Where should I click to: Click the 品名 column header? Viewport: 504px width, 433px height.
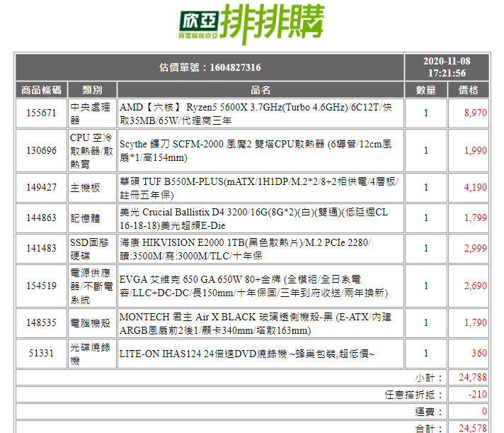(260, 90)
